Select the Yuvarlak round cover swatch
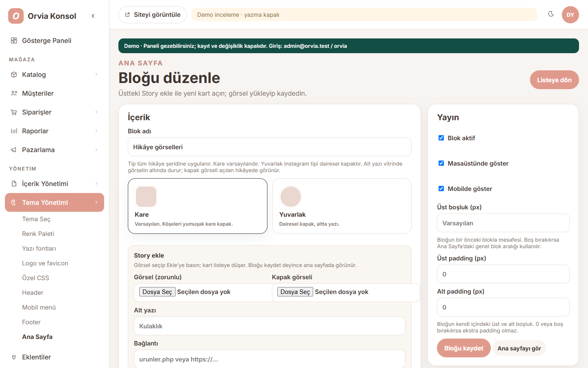 (291, 197)
